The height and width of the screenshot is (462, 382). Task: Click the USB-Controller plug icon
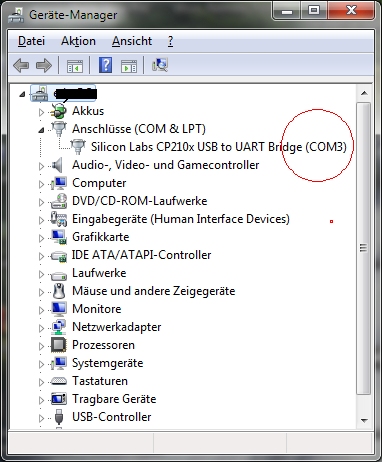click(x=59, y=417)
